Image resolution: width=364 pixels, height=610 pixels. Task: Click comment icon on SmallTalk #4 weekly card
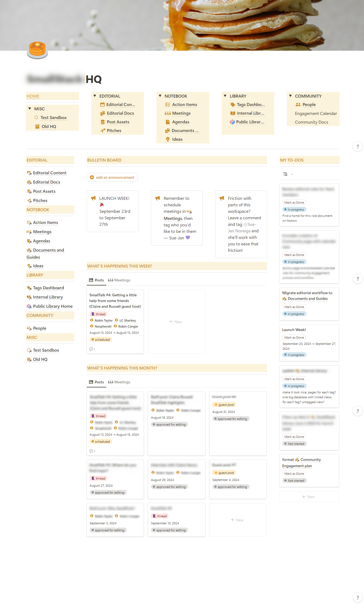[x=91, y=349]
